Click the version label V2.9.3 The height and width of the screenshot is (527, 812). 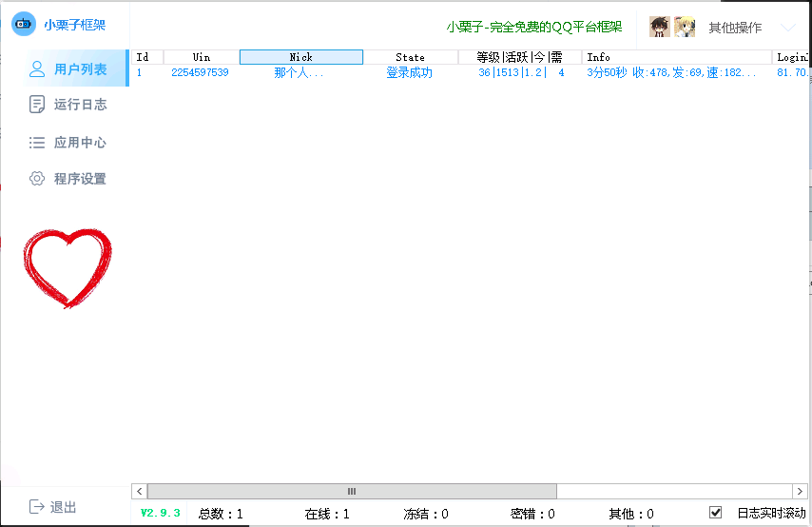tap(160, 513)
